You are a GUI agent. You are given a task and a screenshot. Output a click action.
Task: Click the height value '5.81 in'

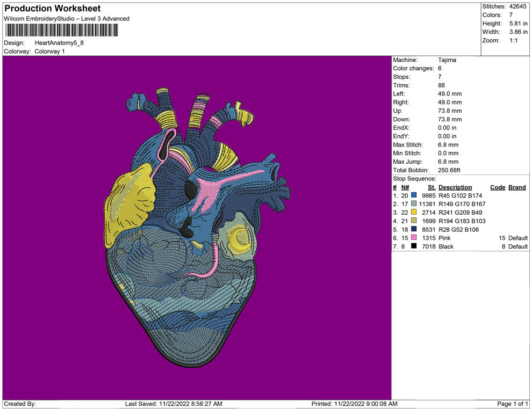[x=519, y=24]
